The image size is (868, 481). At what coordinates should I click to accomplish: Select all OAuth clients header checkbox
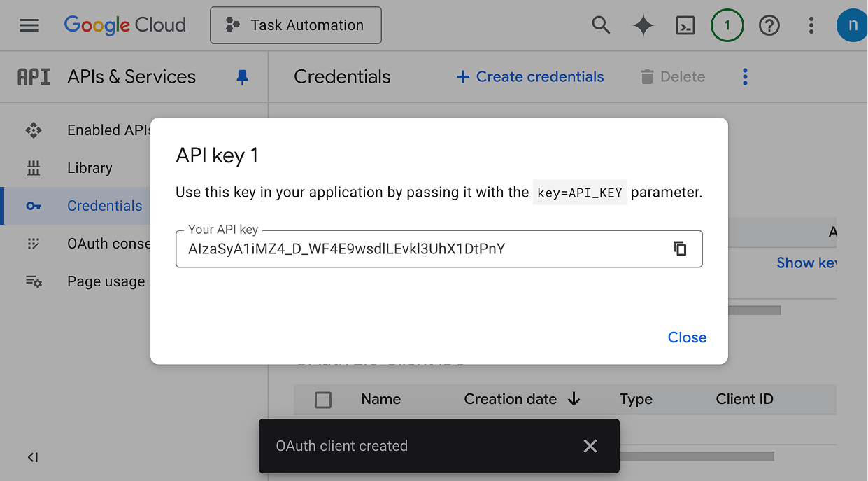click(323, 400)
